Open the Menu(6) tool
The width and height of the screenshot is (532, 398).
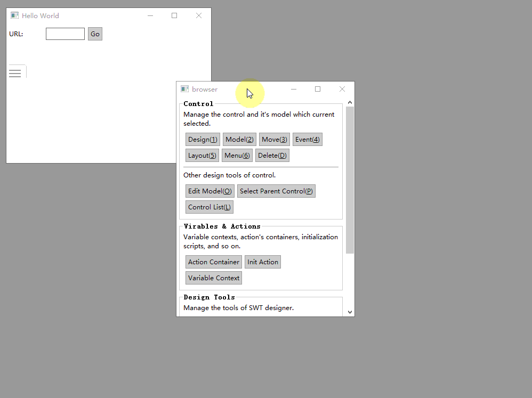point(237,156)
